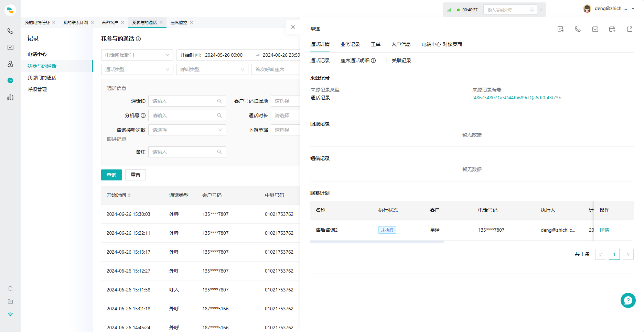This screenshot has height=332, width=644.
Task: Open the customer person sidebar icon
Action: point(10,64)
